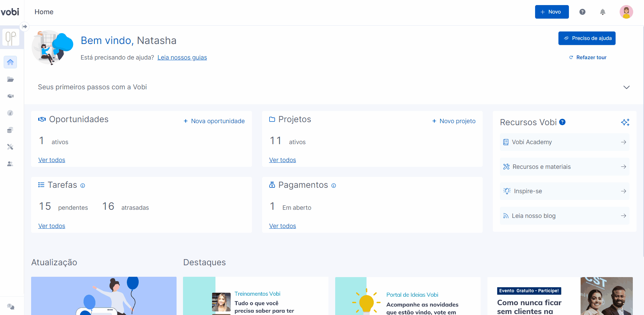Screen dimensions: 644x315
Task: Click the Pagamentos info icon
Action: 334,185
